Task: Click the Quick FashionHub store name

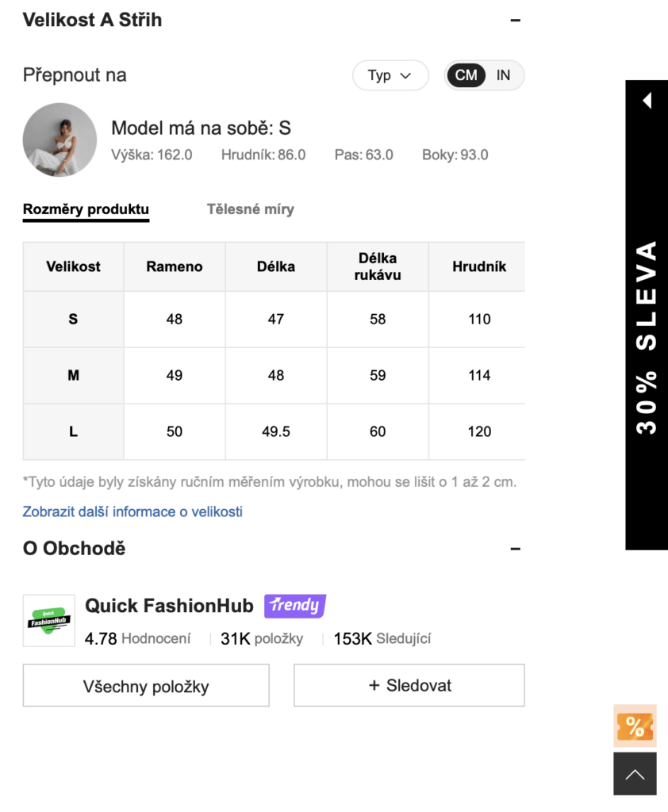Action: tap(169, 606)
